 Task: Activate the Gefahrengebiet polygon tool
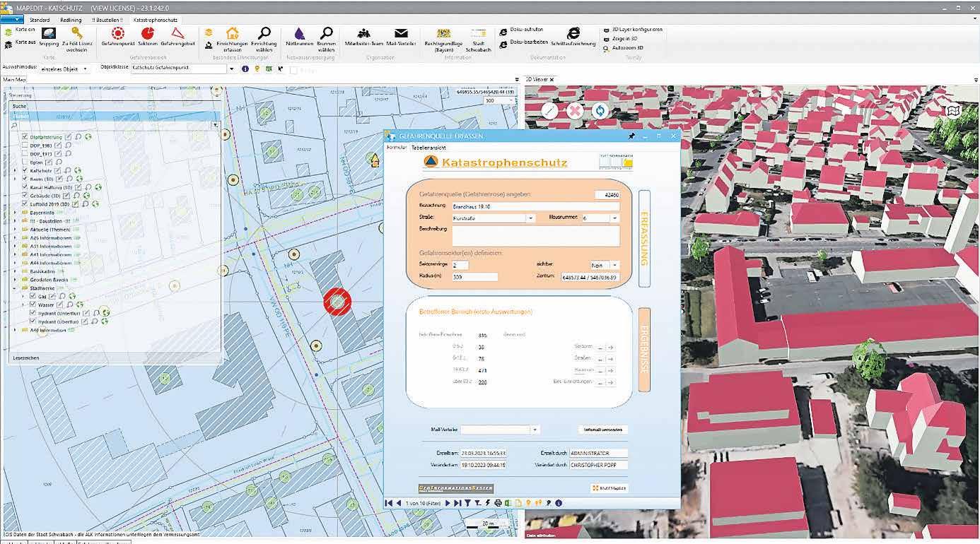point(177,34)
